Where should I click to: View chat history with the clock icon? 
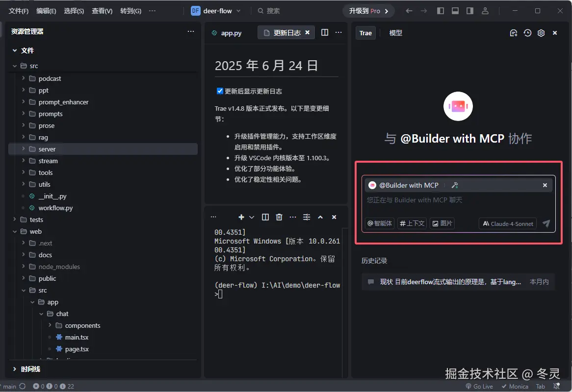click(x=527, y=33)
